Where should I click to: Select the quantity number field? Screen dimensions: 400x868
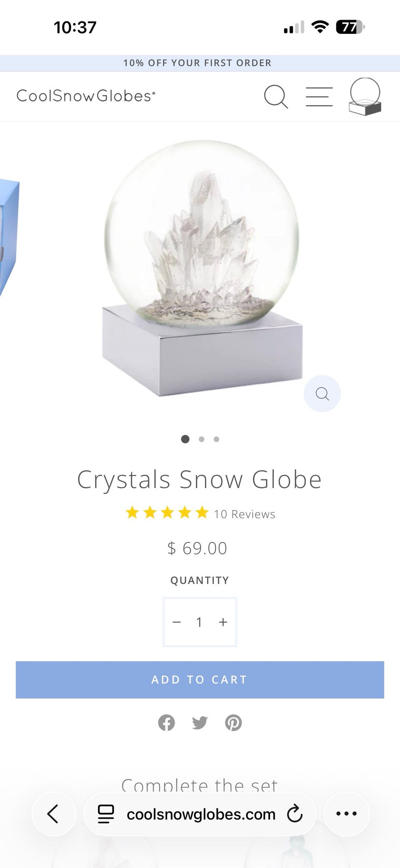200,622
